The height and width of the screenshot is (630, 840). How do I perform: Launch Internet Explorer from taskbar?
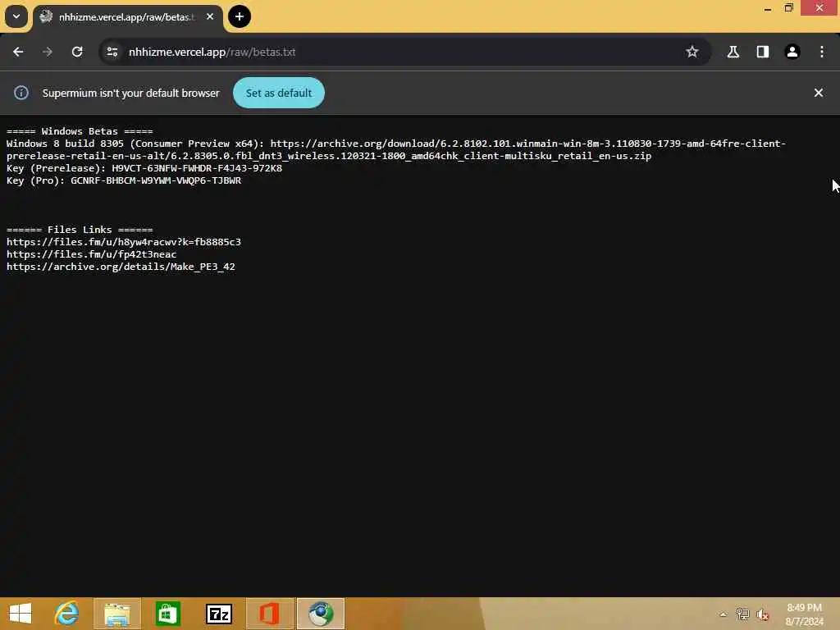pyautogui.click(x=67, y=614)
